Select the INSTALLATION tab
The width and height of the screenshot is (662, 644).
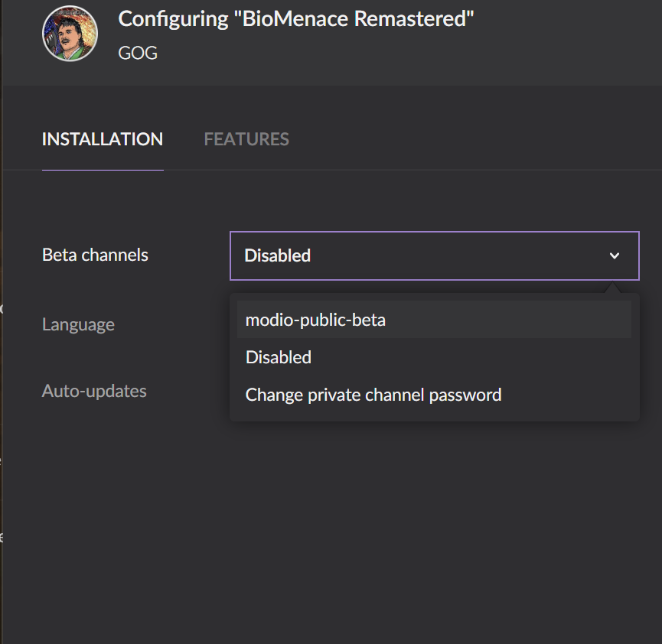pos(103,139)
